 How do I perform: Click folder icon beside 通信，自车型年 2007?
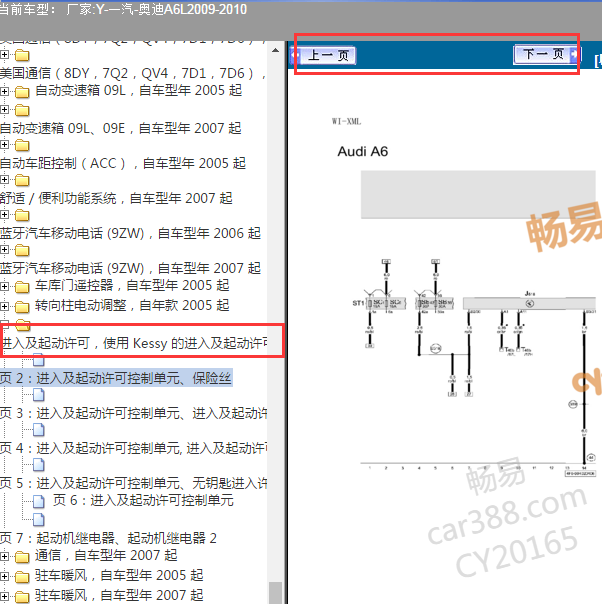click(x=22, y=557)
